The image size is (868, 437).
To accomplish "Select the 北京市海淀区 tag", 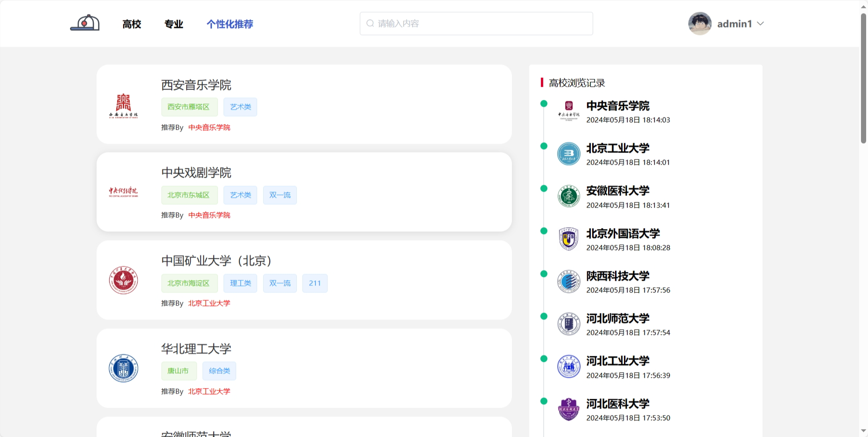I will 189,283.
